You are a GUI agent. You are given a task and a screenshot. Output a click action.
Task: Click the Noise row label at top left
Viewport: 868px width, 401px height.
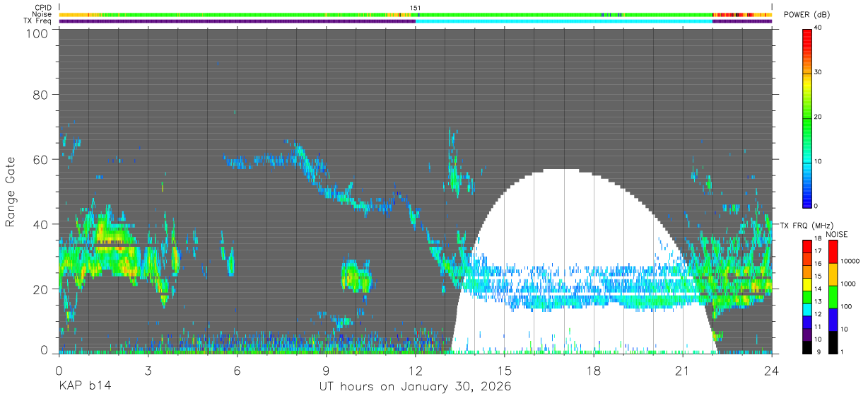coord(42,14)
